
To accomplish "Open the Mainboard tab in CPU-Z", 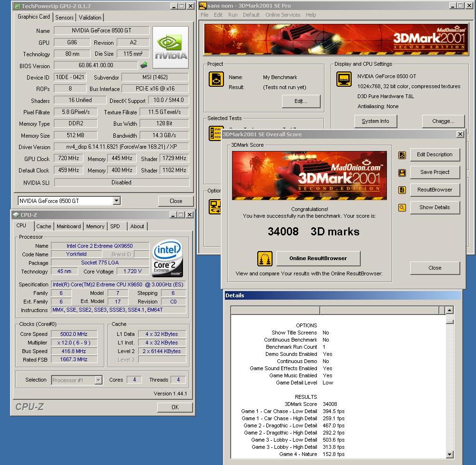I will click(69, 226).
